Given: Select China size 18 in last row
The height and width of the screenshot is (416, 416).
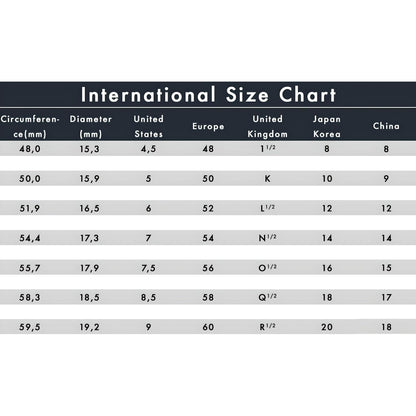Looking at the screenshot, I should [x=386, y=327].
